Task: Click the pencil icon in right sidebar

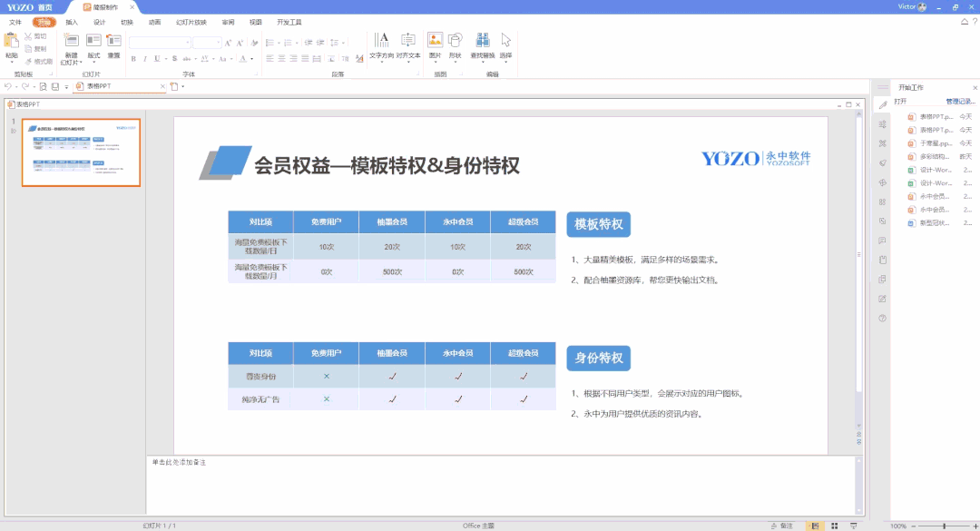Action: pyautogui.click(x=883, y=105)
